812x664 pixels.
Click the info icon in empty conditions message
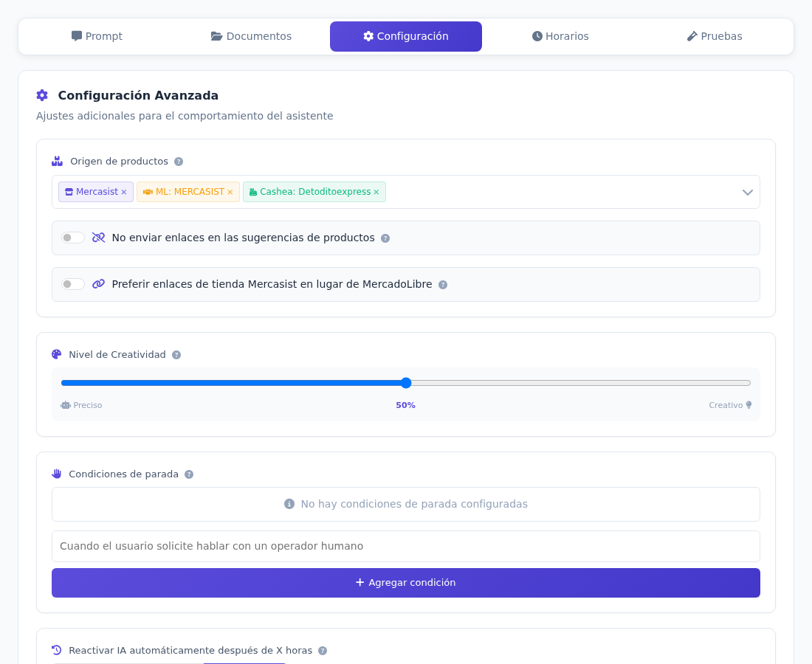point(289,504)
